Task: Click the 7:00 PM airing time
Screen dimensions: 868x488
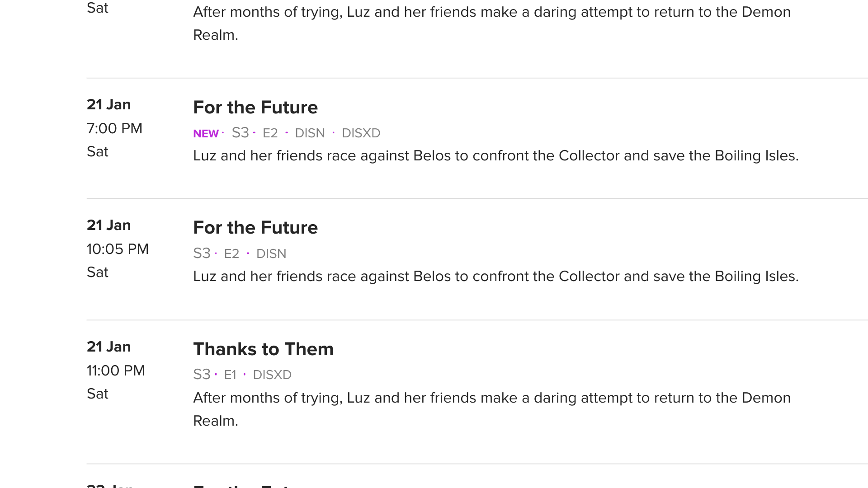Action: (x=114, y=129)
